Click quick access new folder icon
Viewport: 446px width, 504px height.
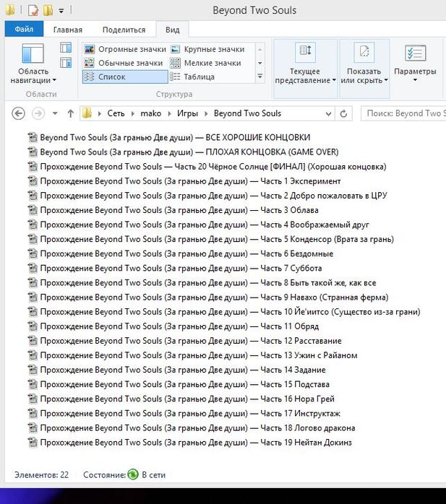[x=48, y=10]
